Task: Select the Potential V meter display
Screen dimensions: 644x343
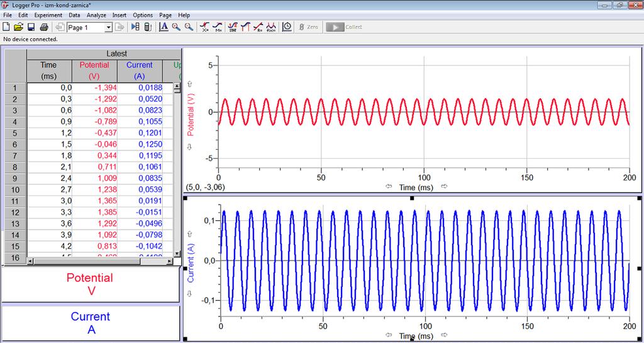Action: (x=90, y=284)
